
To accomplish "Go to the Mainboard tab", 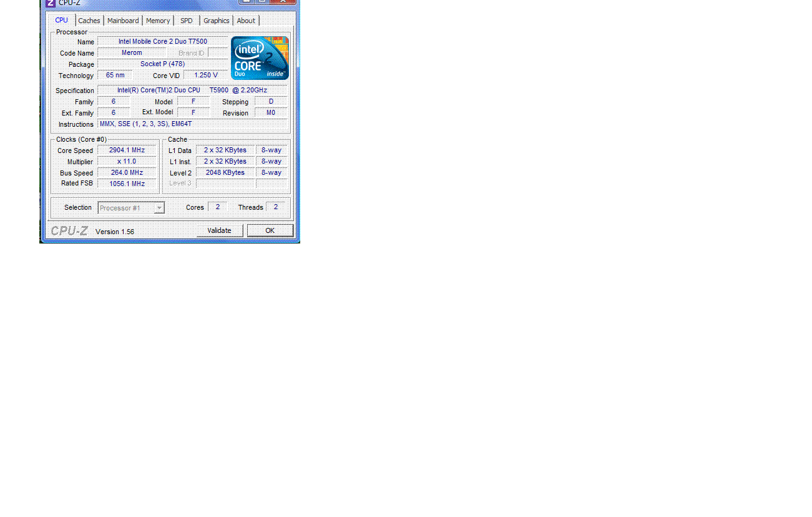I will [123, 21].
